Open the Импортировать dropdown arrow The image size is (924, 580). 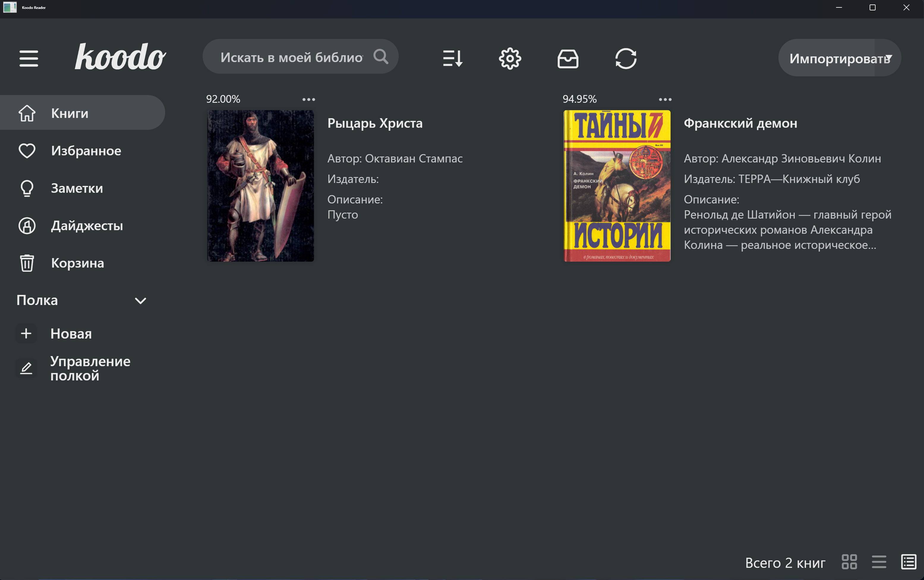(x=889, y=58)
